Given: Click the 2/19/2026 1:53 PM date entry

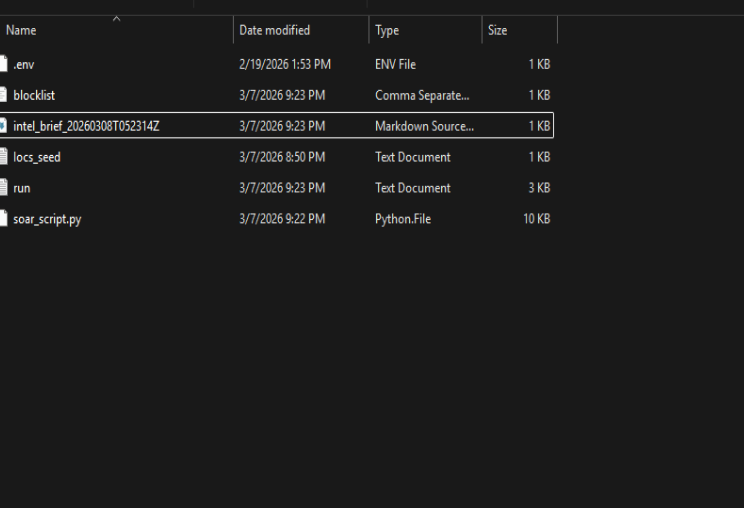Looking at the screenshot, I should 285,64.
